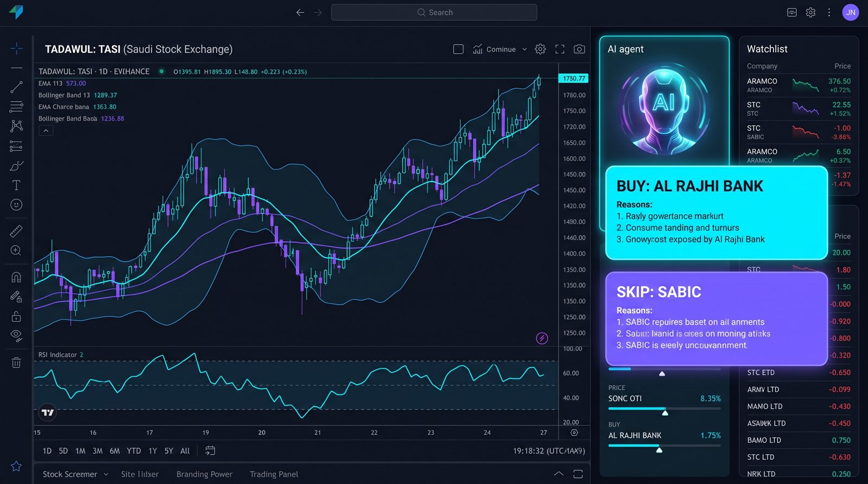Select the 5Y time range
868x484 pixels.
(x=169, y=451)
